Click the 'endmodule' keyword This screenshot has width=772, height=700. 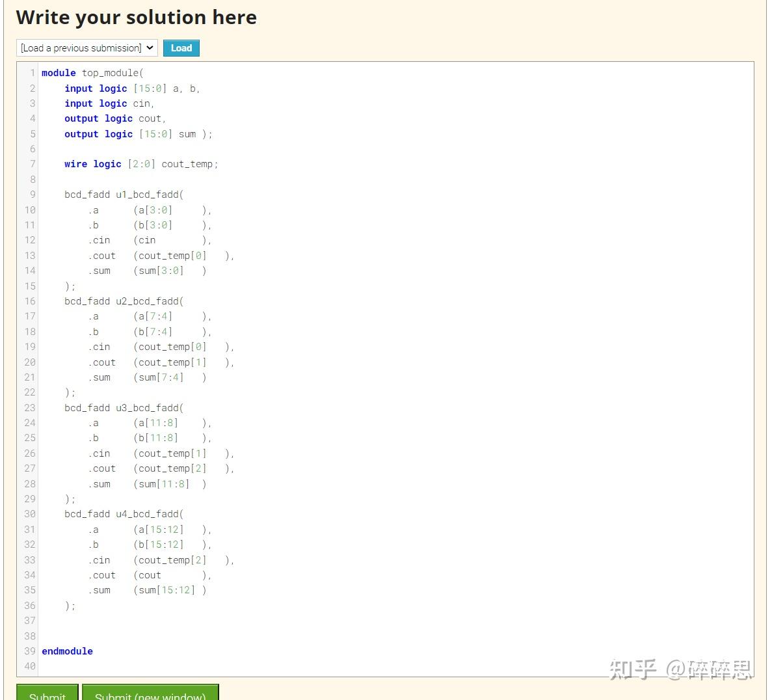(67, 651)
